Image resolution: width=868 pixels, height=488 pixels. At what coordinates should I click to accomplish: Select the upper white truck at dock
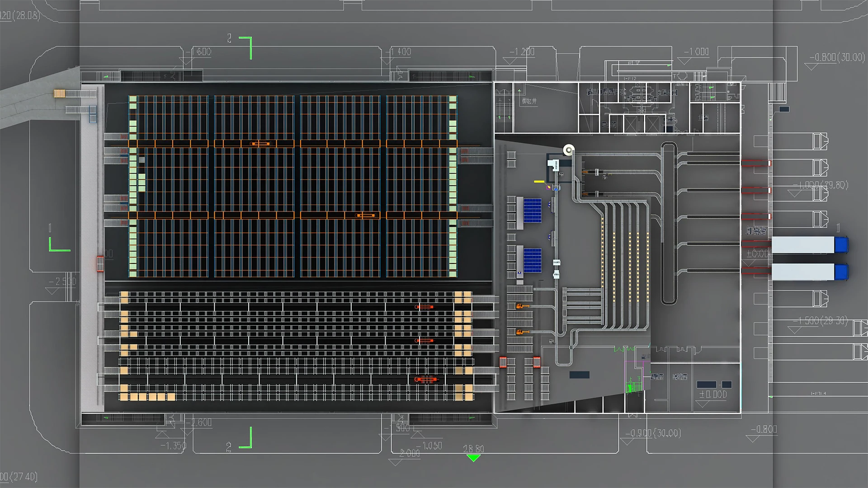point(809,245)
